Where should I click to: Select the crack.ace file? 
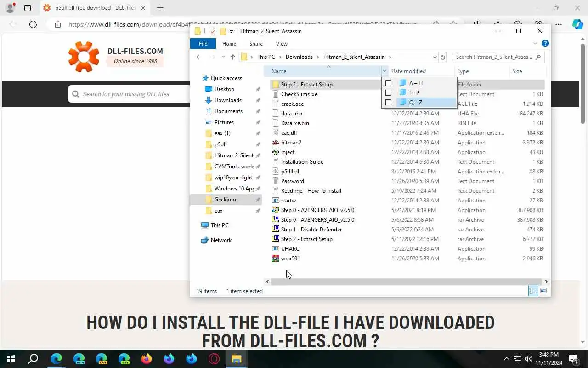click(292, 104)
